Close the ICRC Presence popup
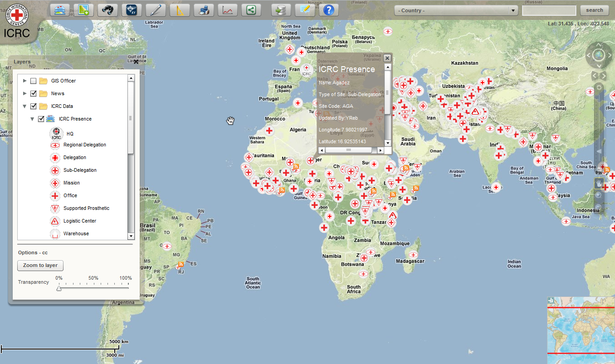This screenshot has height=364, width=615. 387,58
